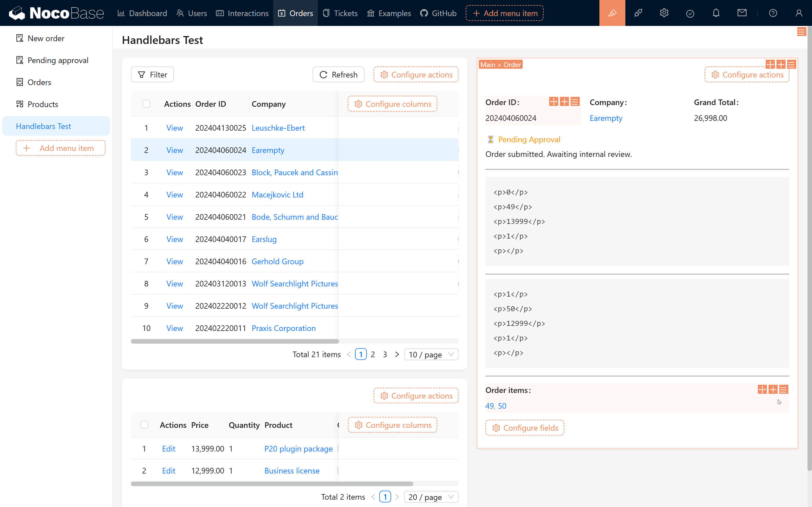Screen dimensions: 812x507
Task: Click the Order items field settings menu icon
Action: 784,389
